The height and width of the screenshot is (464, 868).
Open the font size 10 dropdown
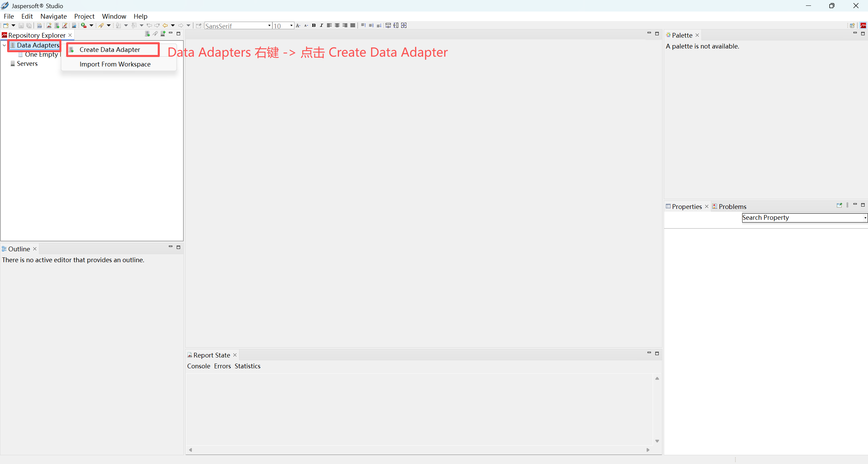pyautogui.click(x=291, y=26)
